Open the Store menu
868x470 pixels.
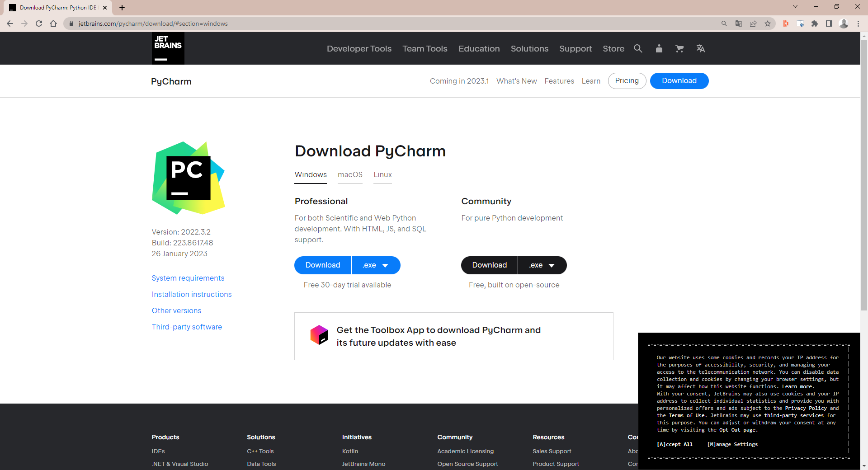613,48
